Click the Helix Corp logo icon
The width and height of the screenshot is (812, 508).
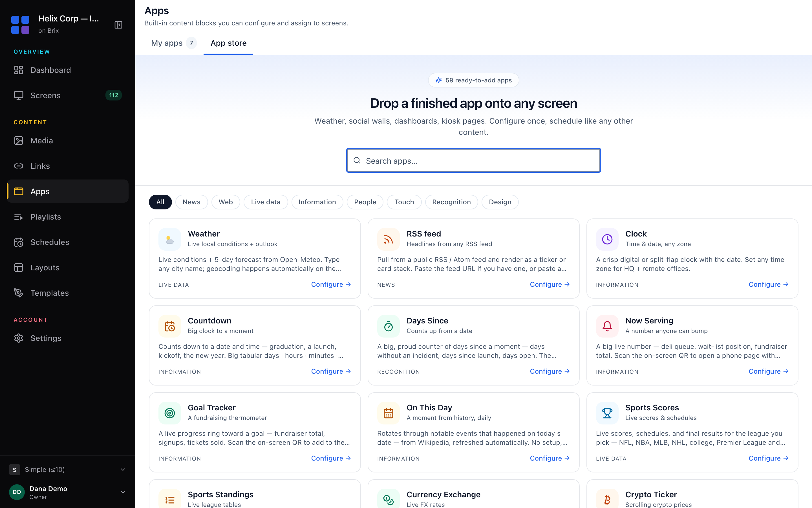pyautogui.click(x=20, y=25)
